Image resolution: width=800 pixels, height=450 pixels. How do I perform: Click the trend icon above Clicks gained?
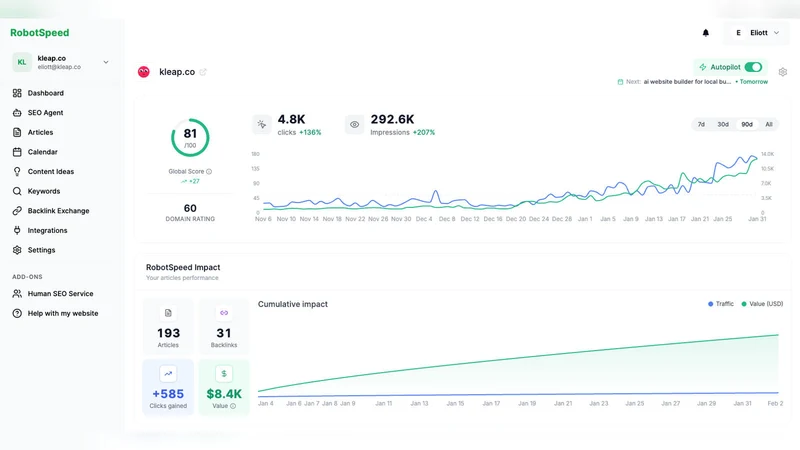168,373
